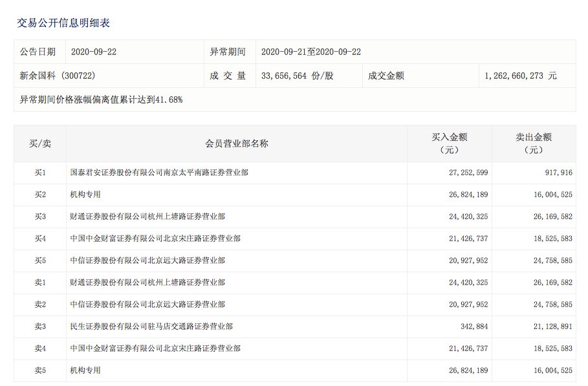Image resolution: width=588 pixels, height=386 pixels.
Task: Select 26,824,189 in the 卖5 row
Action: click(468, 370)
